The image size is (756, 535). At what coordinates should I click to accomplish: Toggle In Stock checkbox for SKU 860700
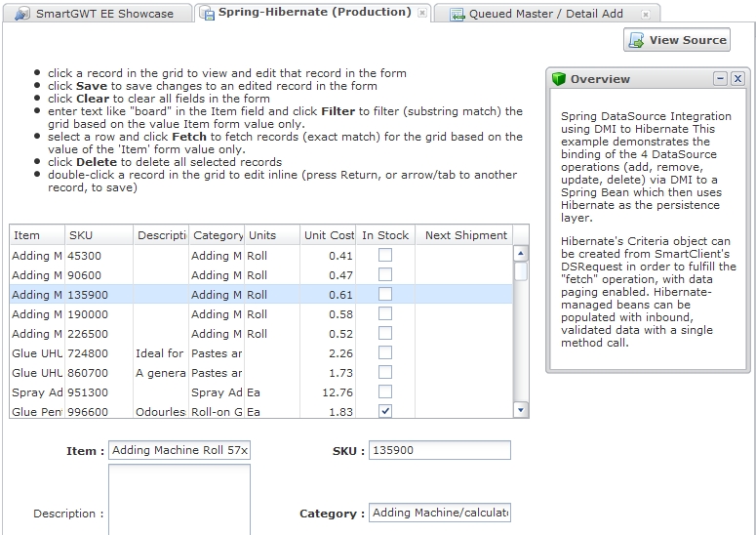[385, 372]
